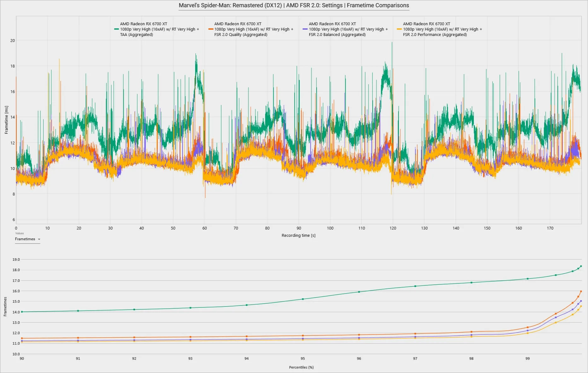Click the orange FSR Quality legend swatch

[x=211, y=29]
